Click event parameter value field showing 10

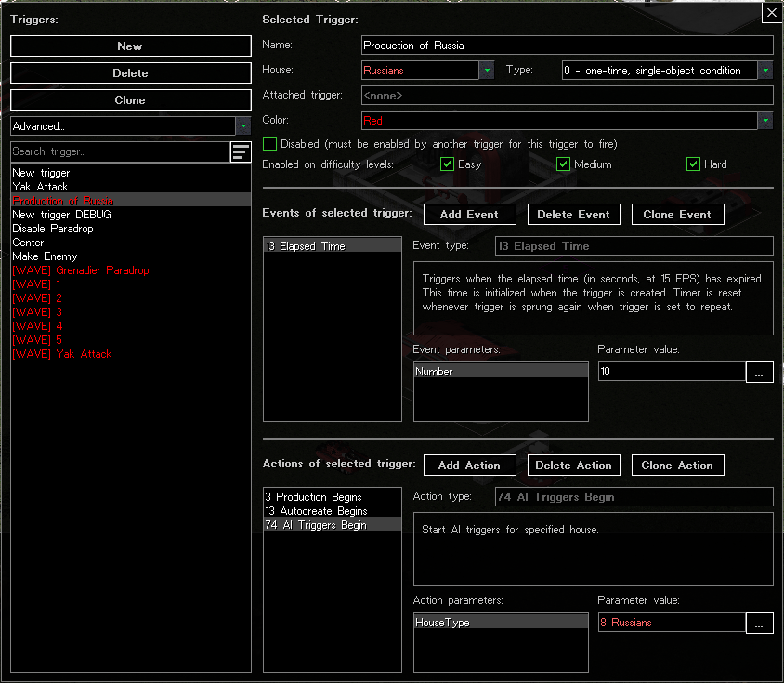(x=672, y=372)
